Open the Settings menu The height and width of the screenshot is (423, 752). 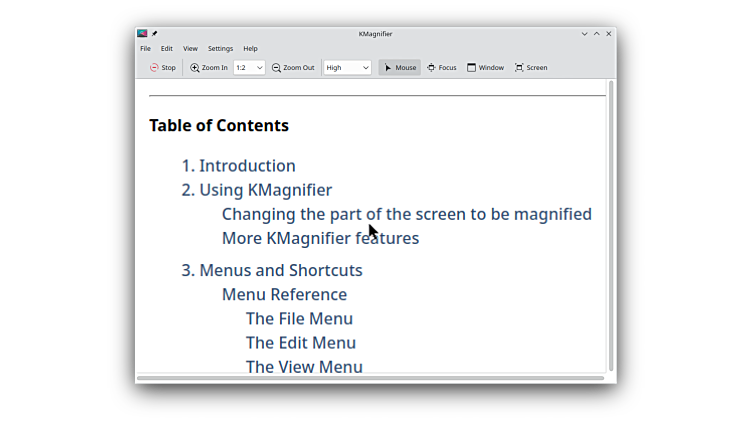point(220,48)
